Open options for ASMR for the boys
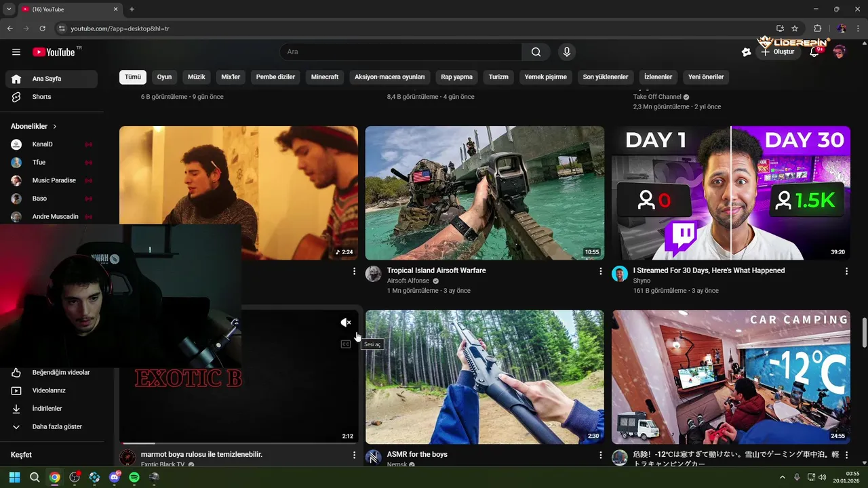The height and width of the screenshot is (488, 868). click(600, 455)
